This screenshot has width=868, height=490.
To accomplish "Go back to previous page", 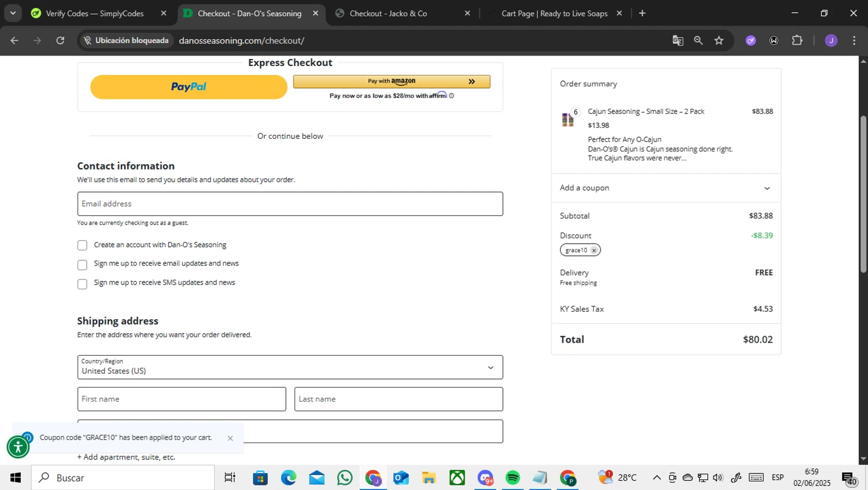I will click(x=14, y=40).
